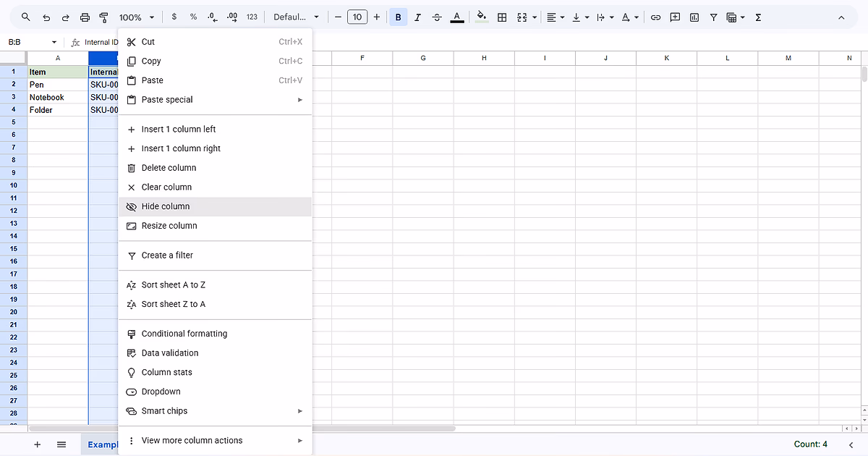Open the 123 more formats menu
The image size is (868, 456).
(252, 17)
